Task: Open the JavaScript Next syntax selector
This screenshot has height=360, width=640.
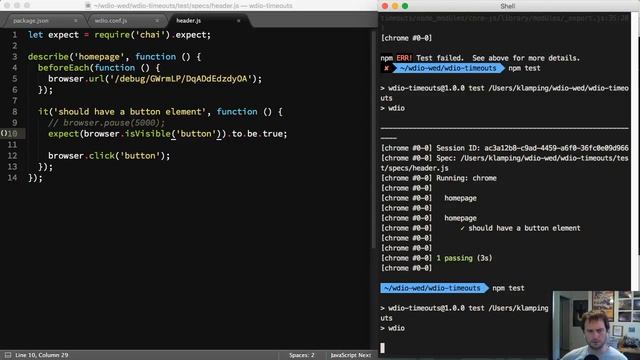Action: click(x=351, y=355)
